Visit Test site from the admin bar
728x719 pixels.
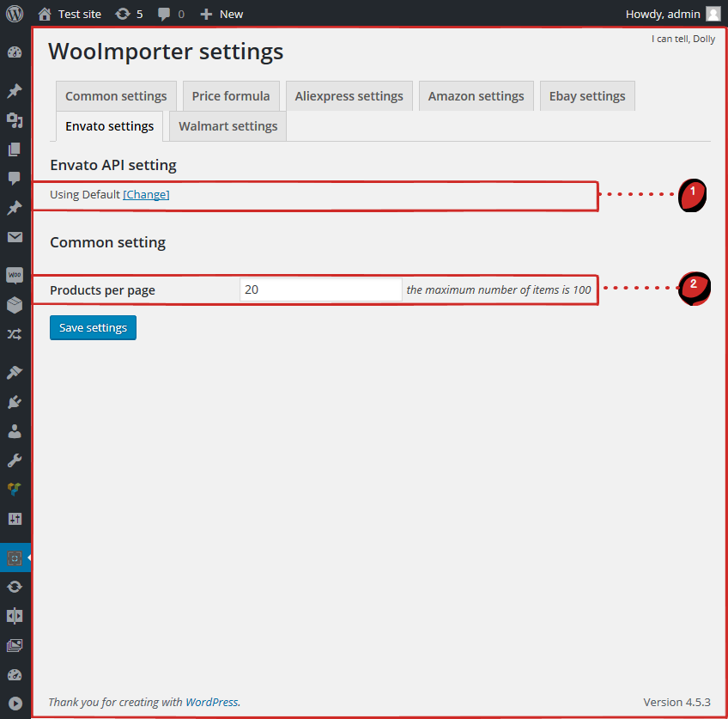click(70, 14)
